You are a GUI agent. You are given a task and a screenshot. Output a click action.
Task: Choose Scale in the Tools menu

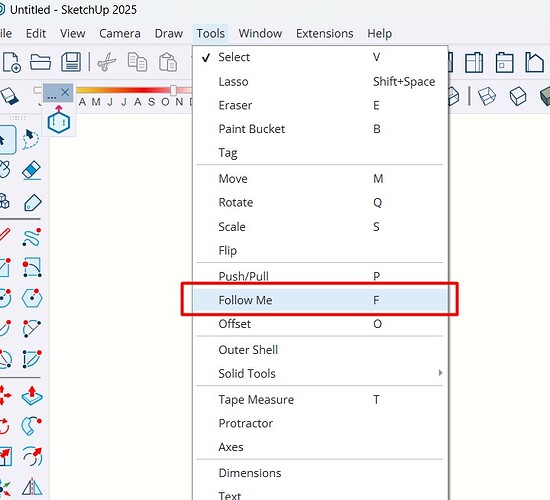[x=320, y=227]
